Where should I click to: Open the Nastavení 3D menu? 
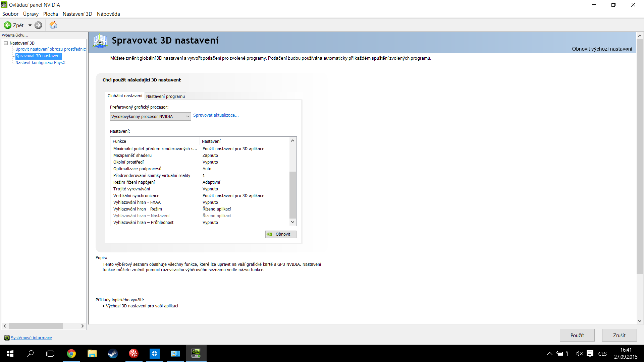click(x=77, y=14)
